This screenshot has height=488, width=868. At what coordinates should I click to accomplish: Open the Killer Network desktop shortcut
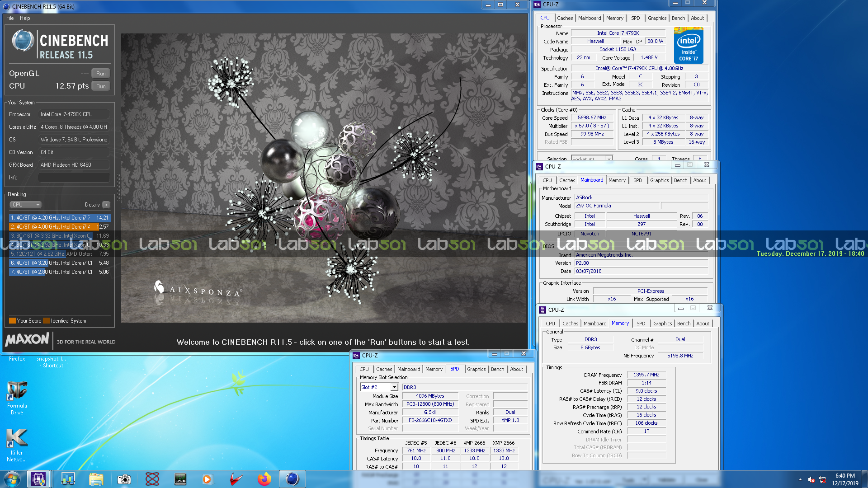pos(17,446)
